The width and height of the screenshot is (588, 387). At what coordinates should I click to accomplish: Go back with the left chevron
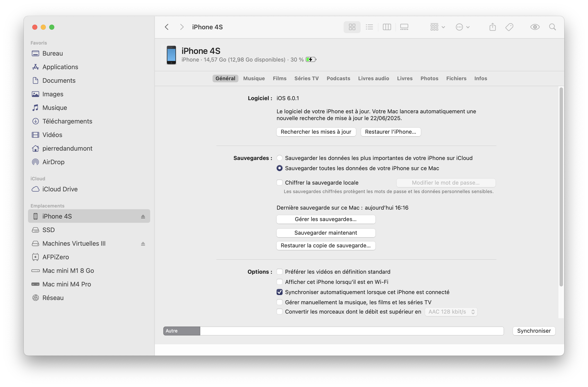click(167, 27)
